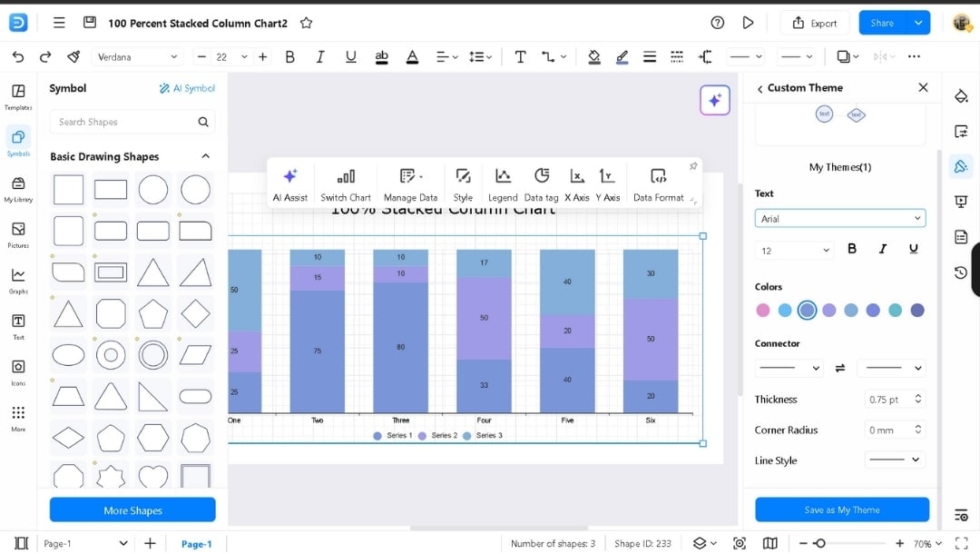Toggle underline formatting in toolbar
Screen dimensions: 980x554
[350, 56]
